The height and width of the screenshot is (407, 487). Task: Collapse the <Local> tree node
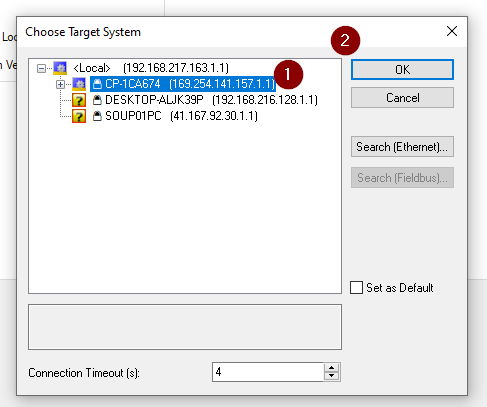[41, 68]
